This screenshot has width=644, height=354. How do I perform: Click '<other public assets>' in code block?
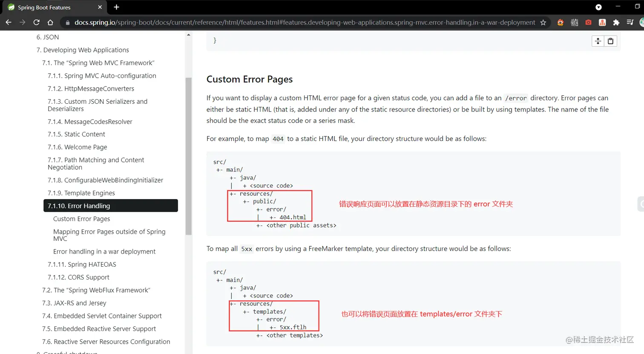click(x=302, y=226)
